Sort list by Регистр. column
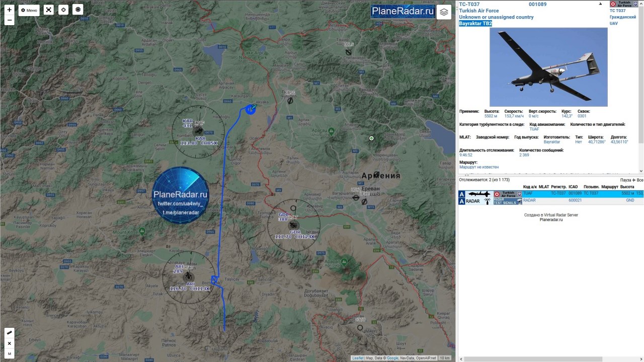Viewport: 644px width, 362px height. click(x=558, y=187)
